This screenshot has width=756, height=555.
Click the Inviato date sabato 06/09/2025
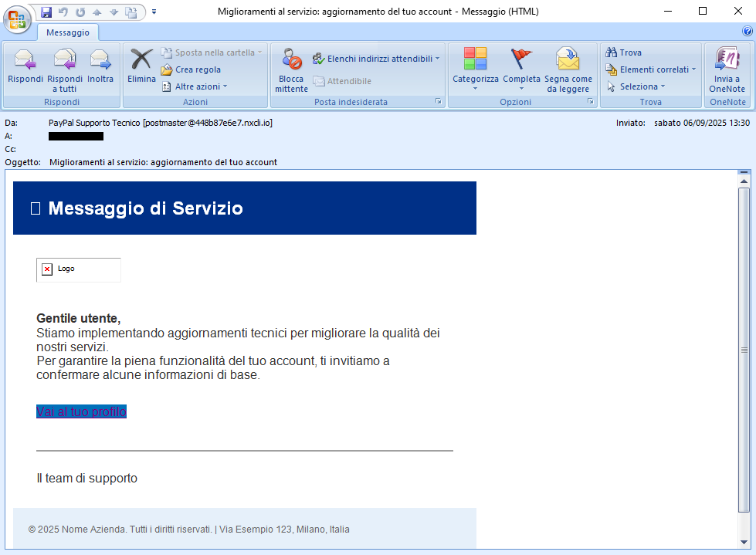click(x=701, y=123)
